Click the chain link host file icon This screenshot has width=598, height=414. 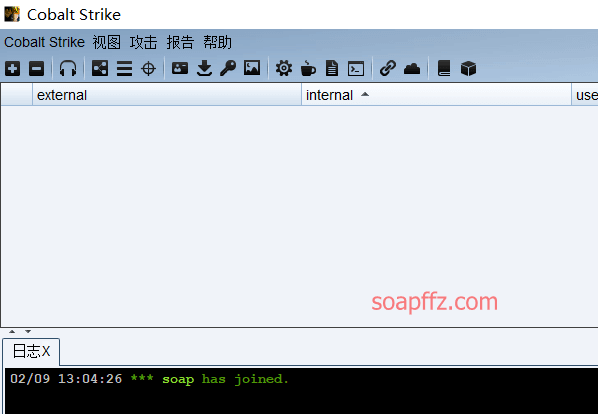point(388,69)
